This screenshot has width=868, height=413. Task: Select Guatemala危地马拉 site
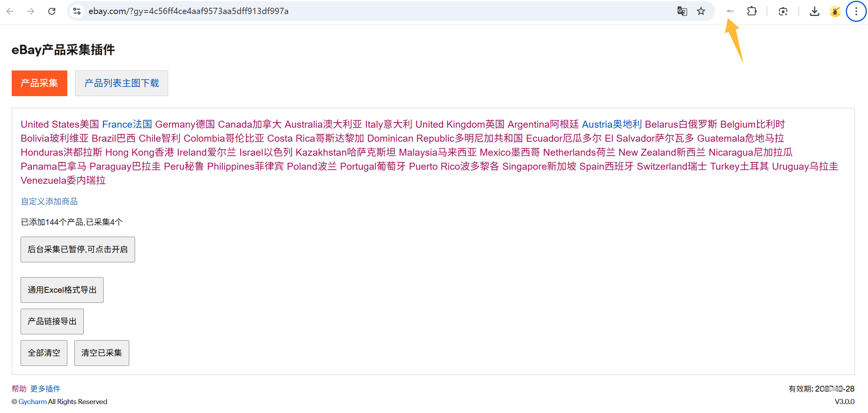(740, 139)
